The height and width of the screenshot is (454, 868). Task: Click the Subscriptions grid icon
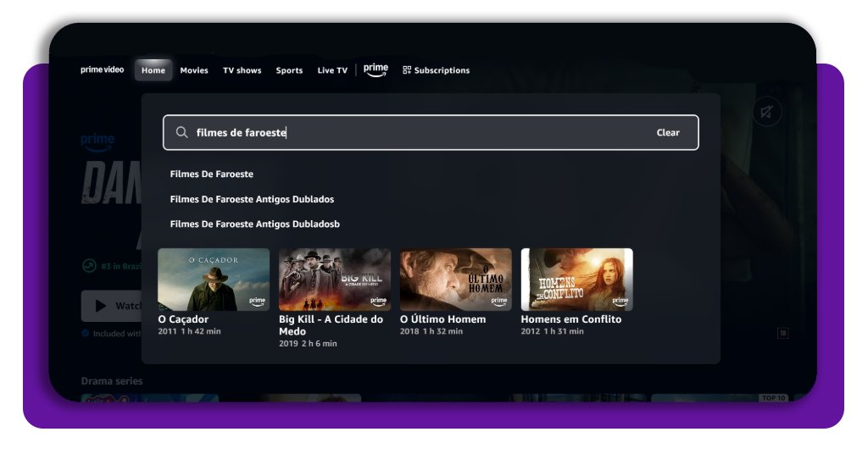click(x=407, y=70)
